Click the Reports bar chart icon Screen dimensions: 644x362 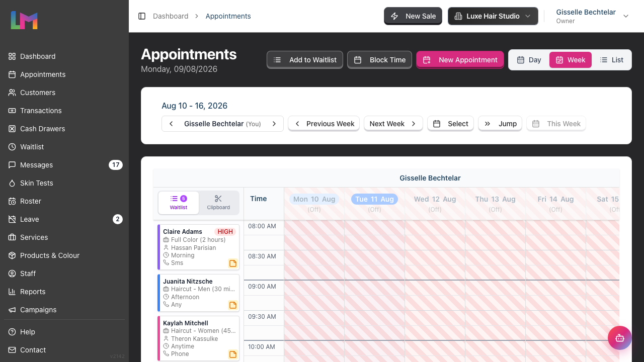click(x=12, y=292)
